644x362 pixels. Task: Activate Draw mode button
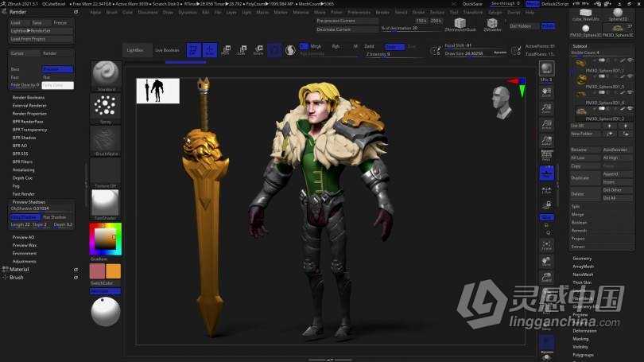pyautogui.click(x=209, y=49)
